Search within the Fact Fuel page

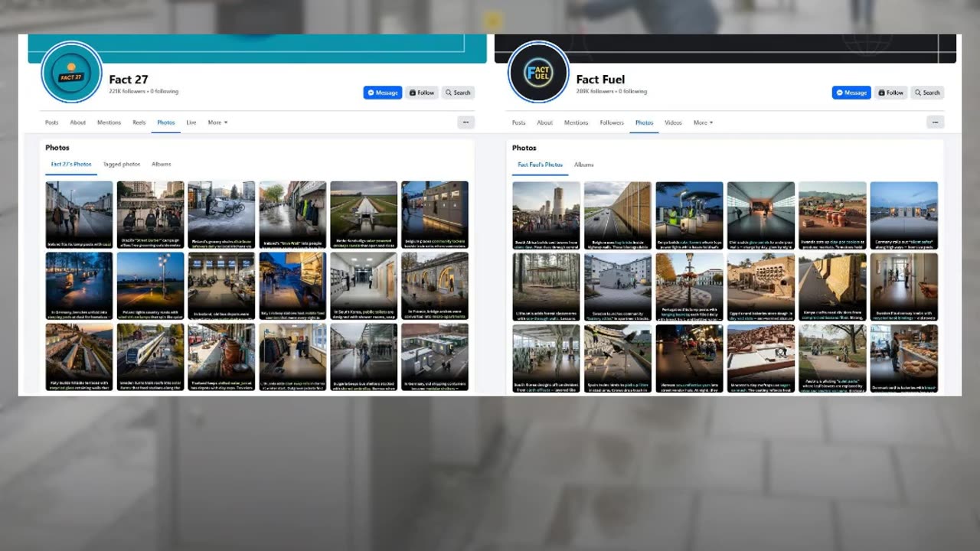point(927,93)
